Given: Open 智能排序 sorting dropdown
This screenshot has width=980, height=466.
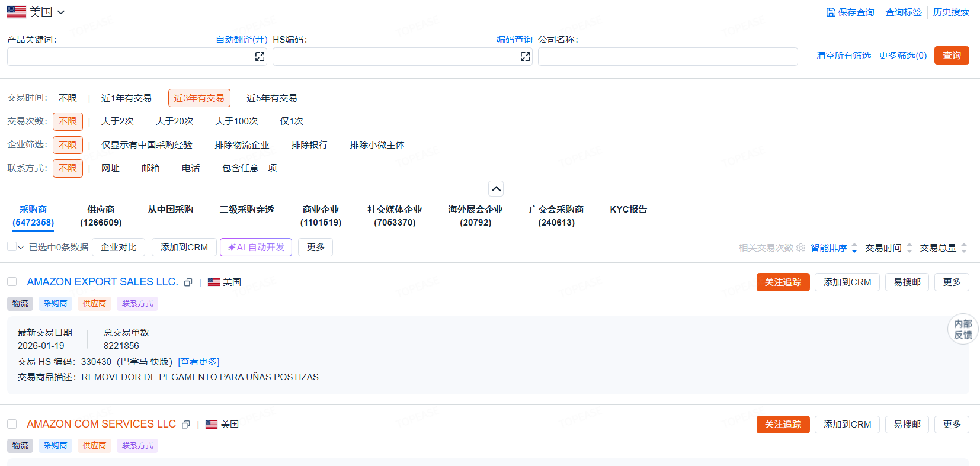Looking at the screenshot, I should pos(834,248).
